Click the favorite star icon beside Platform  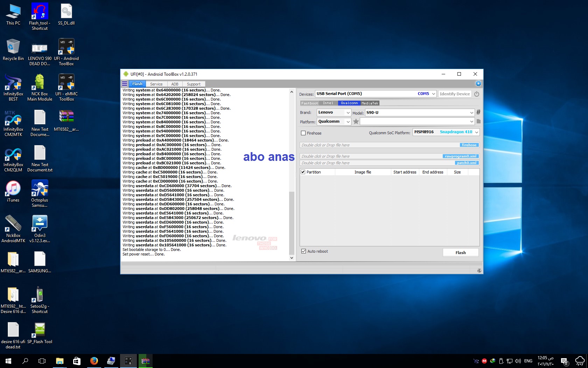356,122
